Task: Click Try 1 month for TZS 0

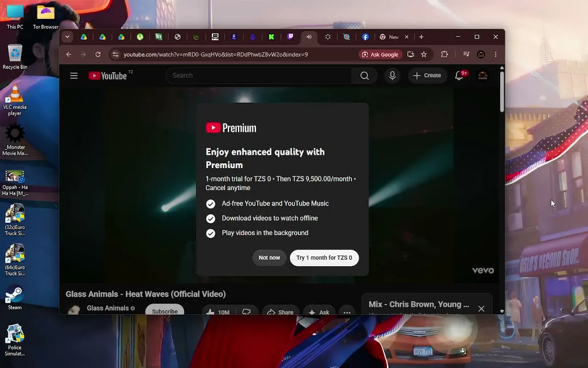Action: pos(324,258)
